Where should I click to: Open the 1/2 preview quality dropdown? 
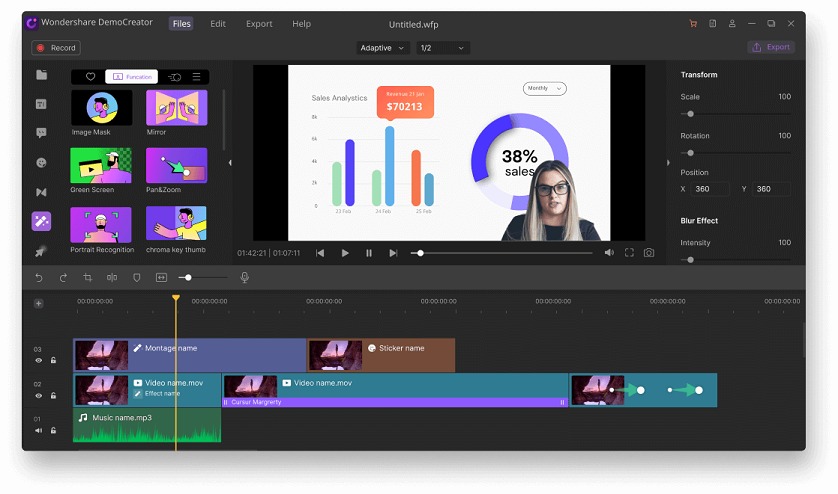[x=443, y=48]
